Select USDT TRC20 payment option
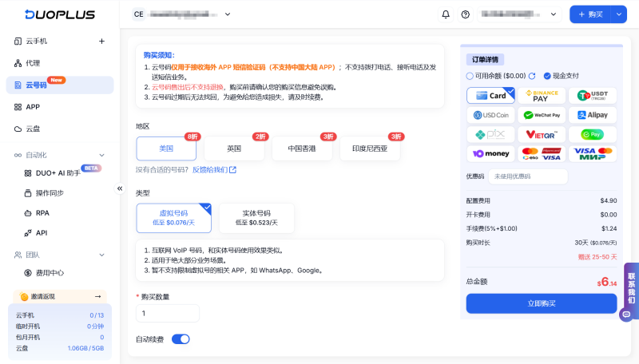The image size is (639, 364). coord(592,95)
